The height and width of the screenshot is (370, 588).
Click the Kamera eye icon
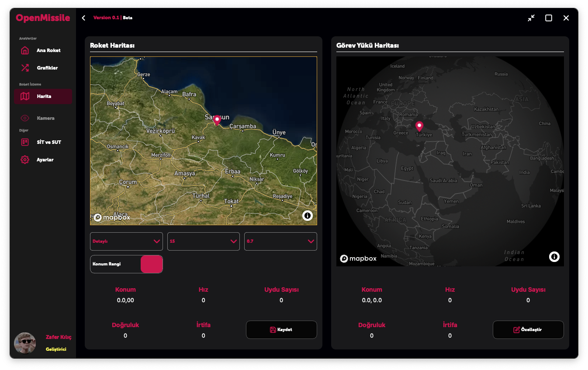tap(25, 118)
